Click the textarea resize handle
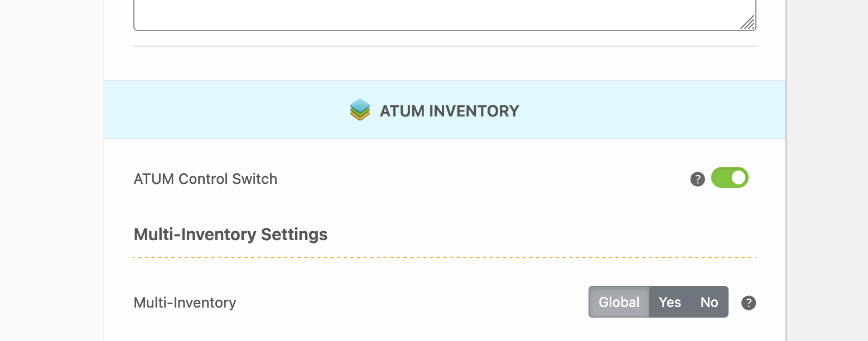 coord(748,22)
